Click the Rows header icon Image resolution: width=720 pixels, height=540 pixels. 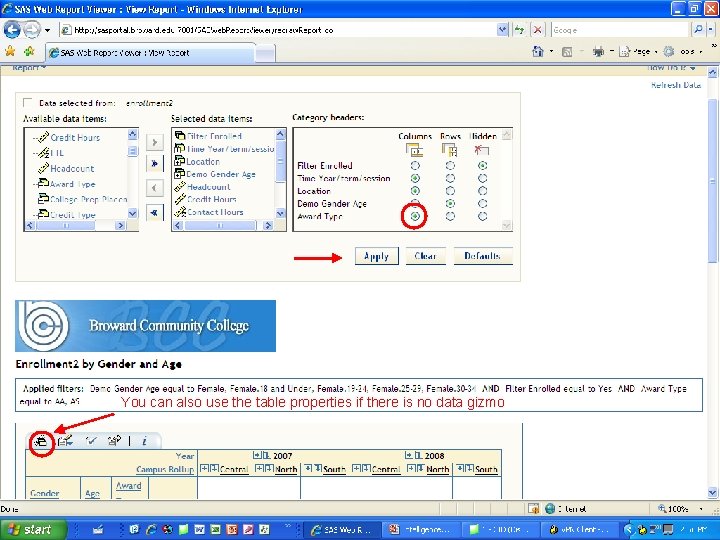tap(449, 150)
